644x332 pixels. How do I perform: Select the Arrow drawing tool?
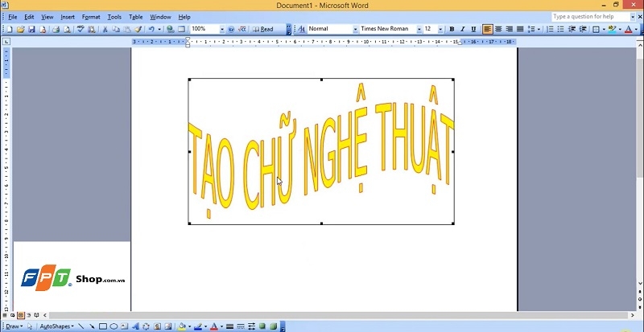[92, 326]
